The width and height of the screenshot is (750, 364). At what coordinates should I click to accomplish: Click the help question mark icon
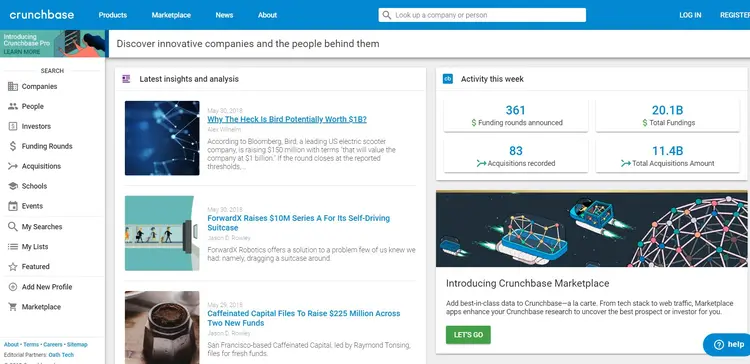[x=719, y=344]
